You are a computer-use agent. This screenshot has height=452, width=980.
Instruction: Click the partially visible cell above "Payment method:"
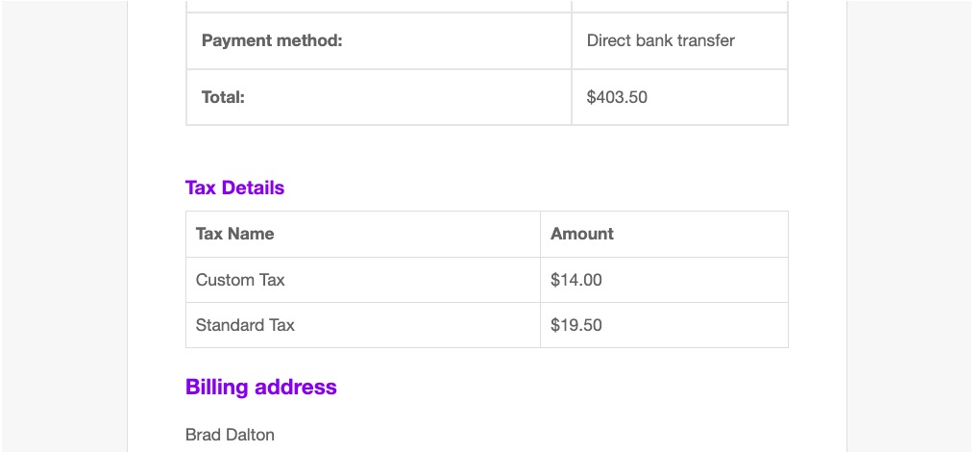tap(379, 6)
